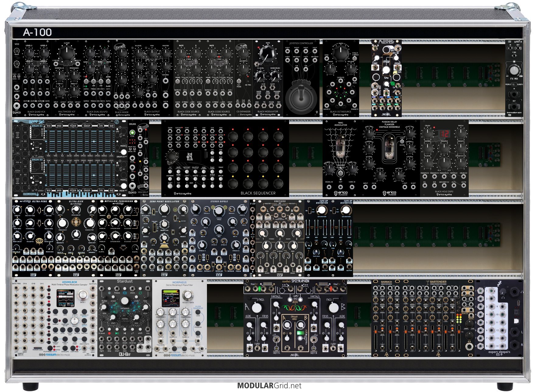539x392 pixels.
Task: Click the Colour switch on Ring Modulator
Action: [x=340, y=173]
